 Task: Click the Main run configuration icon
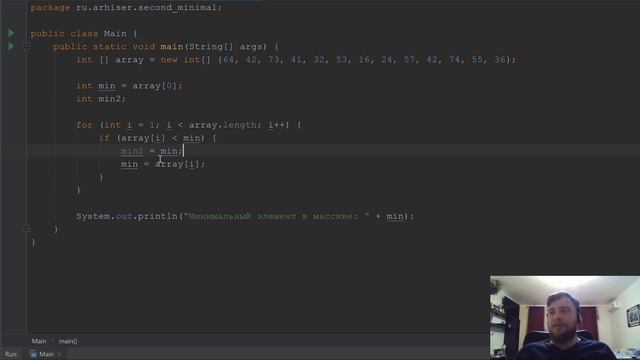point(33,354)
